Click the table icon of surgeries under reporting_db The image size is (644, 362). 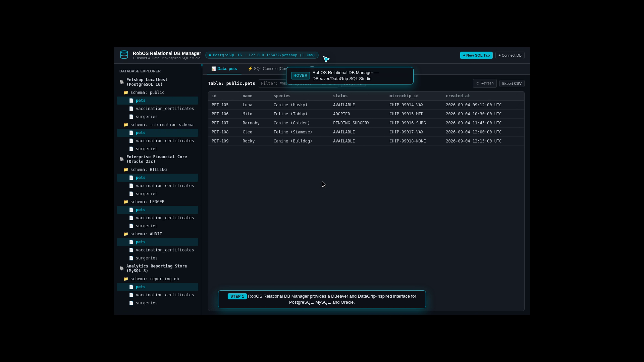pyautogui.click(x=131, y=303)
